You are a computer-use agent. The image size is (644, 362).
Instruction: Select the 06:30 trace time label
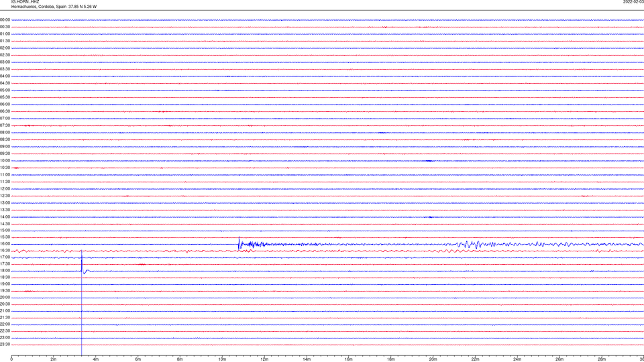click(5, 111)
